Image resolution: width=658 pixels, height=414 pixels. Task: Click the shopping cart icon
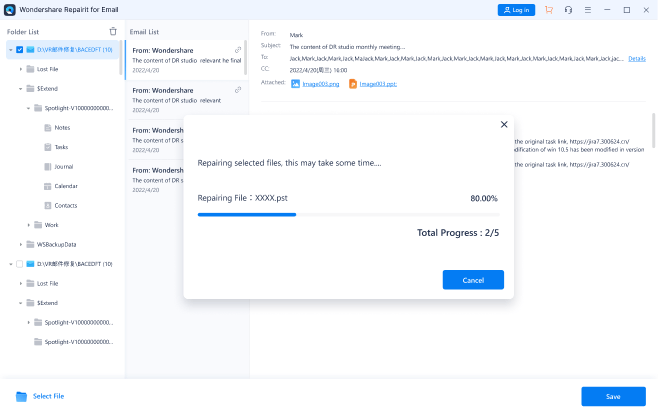point(548,10)
